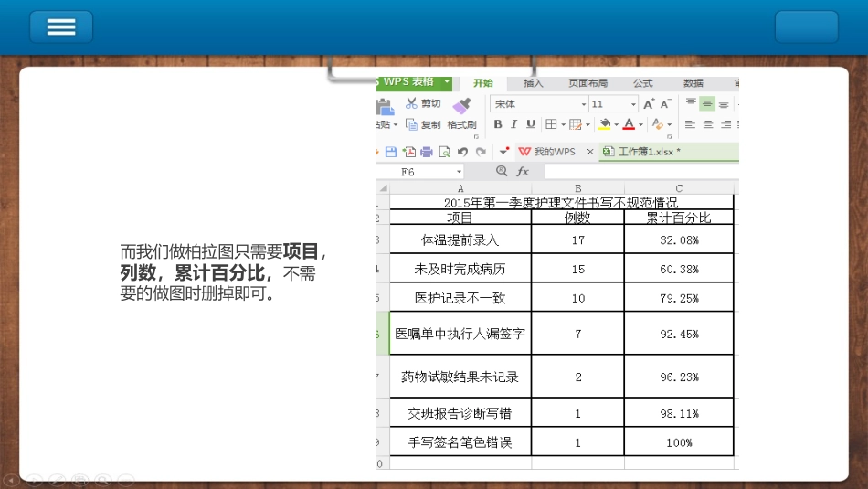Set vertical alignment to bottom
This screenshot has width=868, height=489.
click(724, 103)
